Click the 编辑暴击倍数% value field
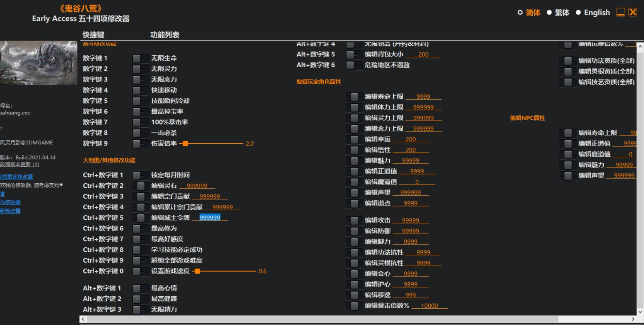Image resolution: width=644 pixels, height=325 pixels. click(430, 306)
